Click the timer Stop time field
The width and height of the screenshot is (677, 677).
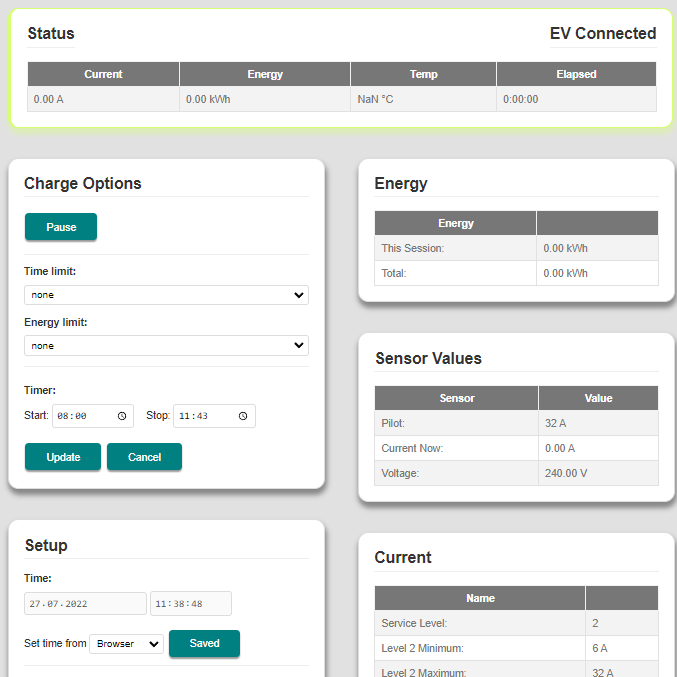[x=214, y=416]
